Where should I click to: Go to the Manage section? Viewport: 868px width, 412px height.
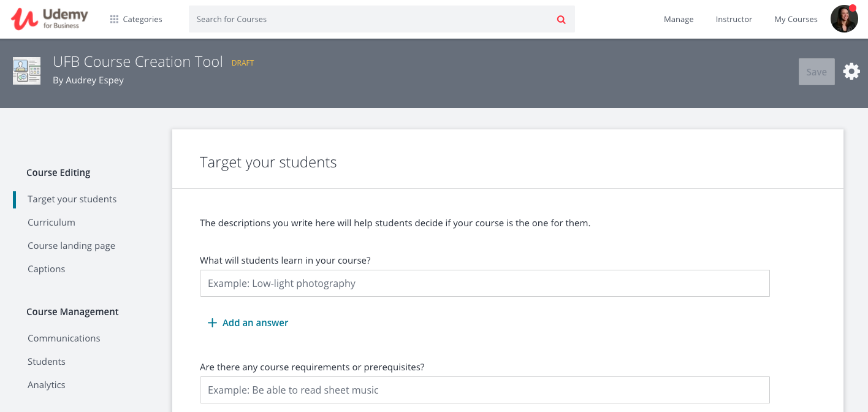coord(679,19)
